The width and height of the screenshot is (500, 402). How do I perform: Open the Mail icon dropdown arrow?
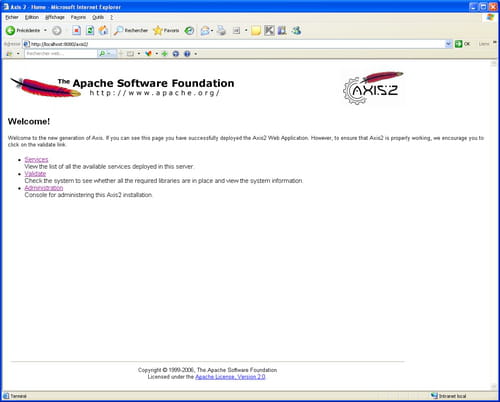212,31
